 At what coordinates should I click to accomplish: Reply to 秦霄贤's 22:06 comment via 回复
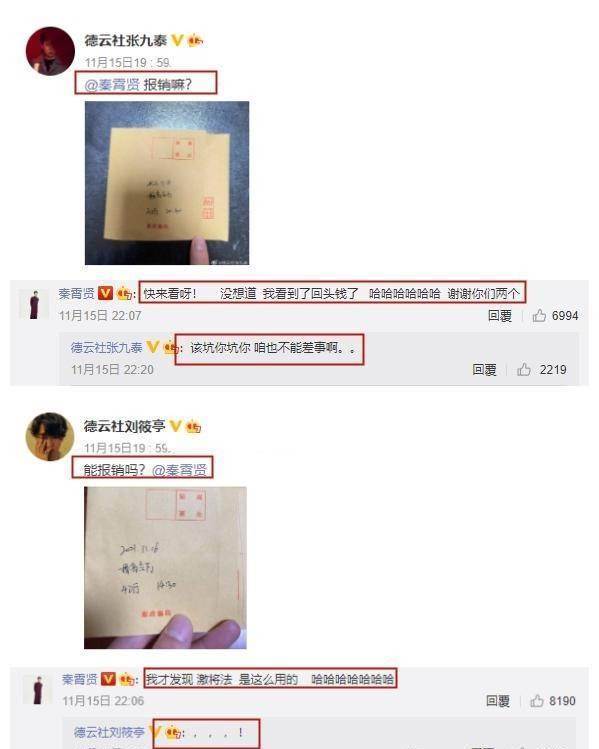(498, 701)
